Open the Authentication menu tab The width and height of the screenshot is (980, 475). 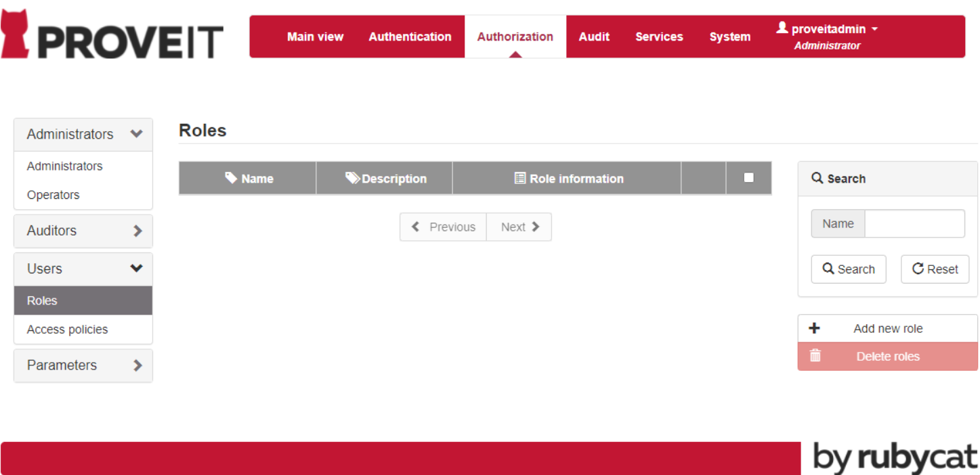pos(410,37)
